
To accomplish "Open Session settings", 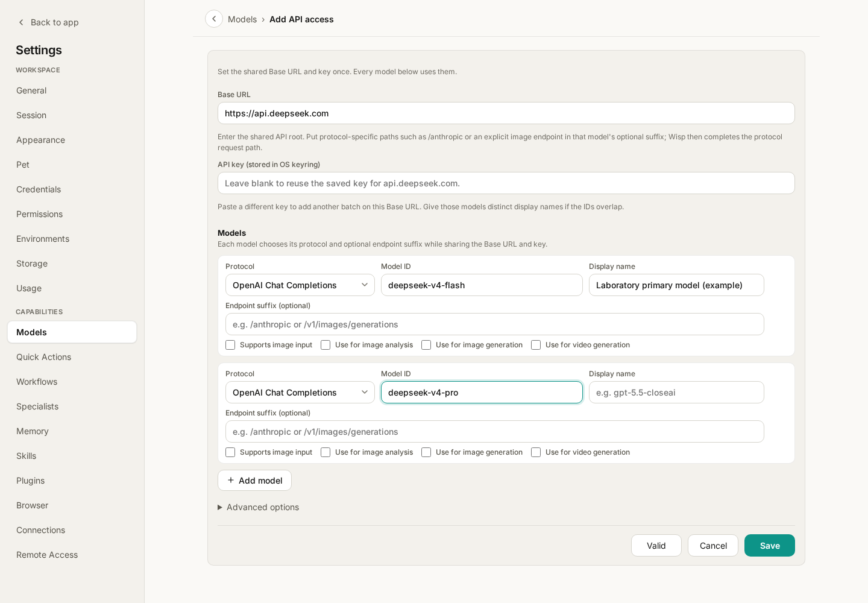I will [72, 115].
